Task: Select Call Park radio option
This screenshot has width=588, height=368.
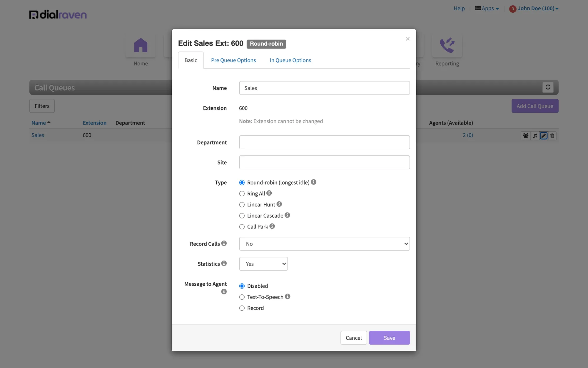Action: 242,227
